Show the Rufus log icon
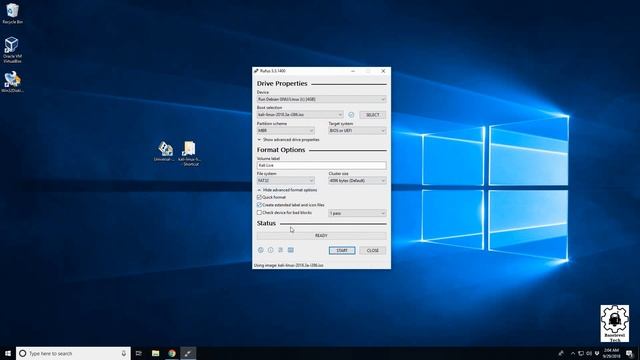Viewport: 640px width, 360px height. coord(291,250)
